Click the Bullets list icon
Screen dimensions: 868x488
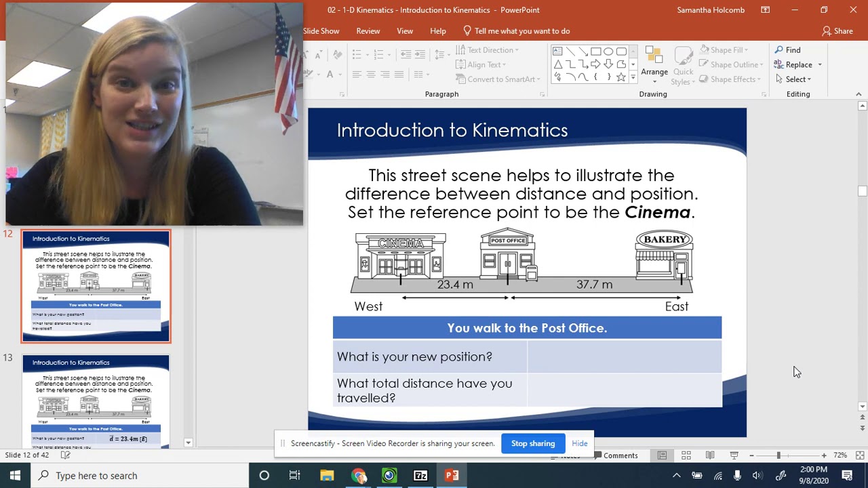(x=357, y=54)
